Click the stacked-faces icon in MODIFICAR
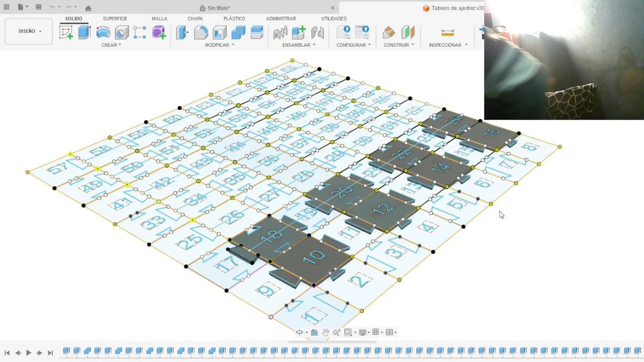 (x=257, y=33)
